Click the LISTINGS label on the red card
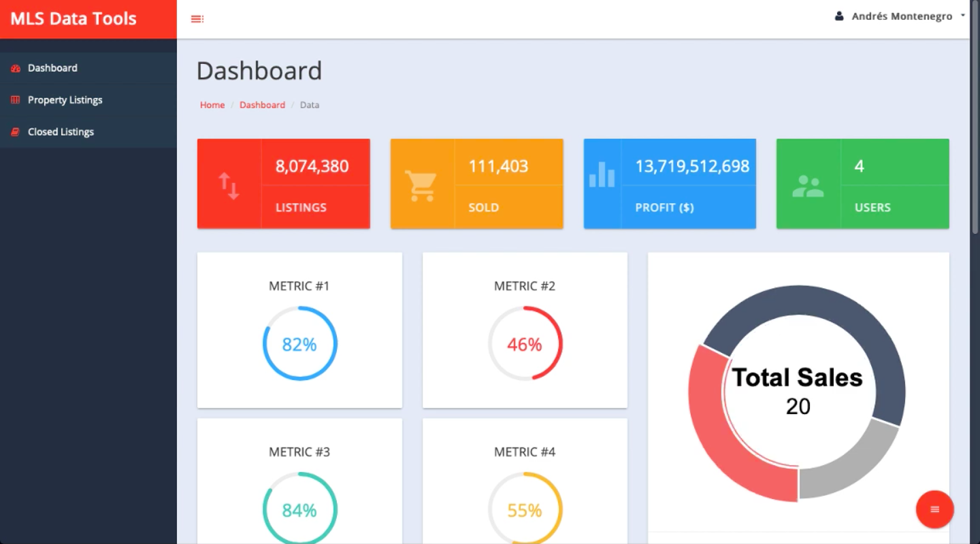 tap(301, 207)
